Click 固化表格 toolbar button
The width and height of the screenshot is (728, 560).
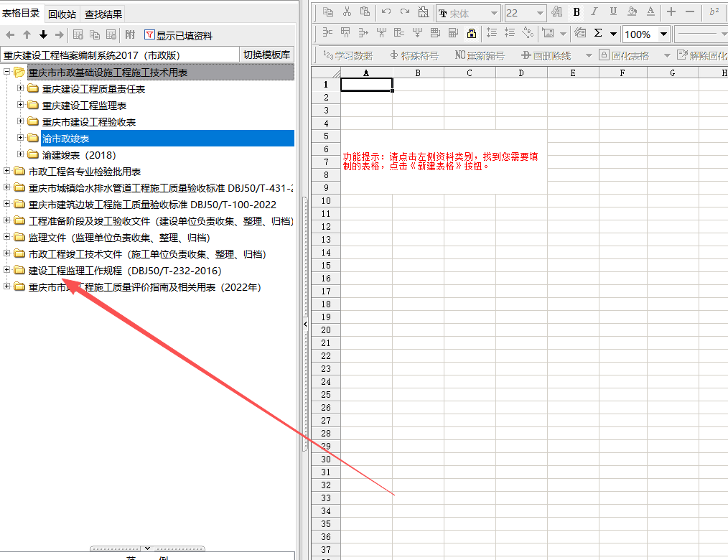(x=624, y=56)
